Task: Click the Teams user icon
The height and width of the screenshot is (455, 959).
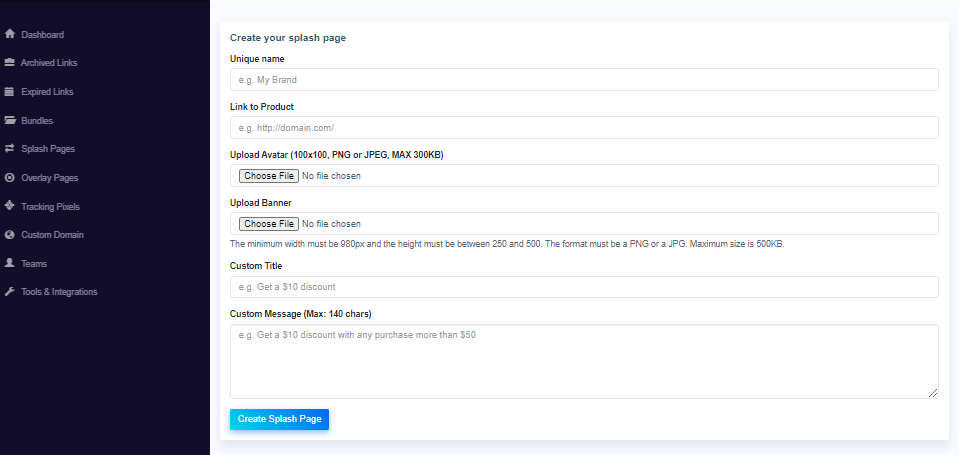Action: 9,263
